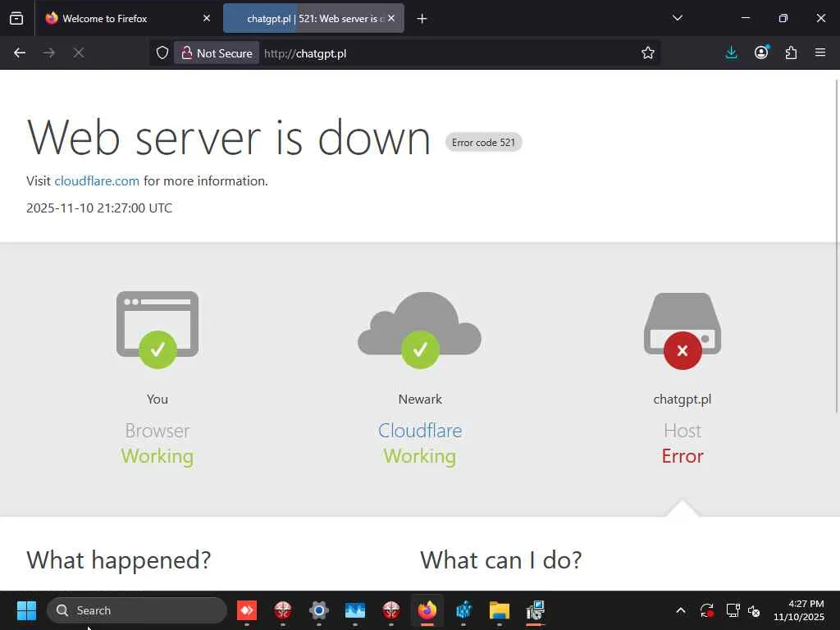Open the network display tray icon
The image size is (840, 630).
tap(733, 610)
